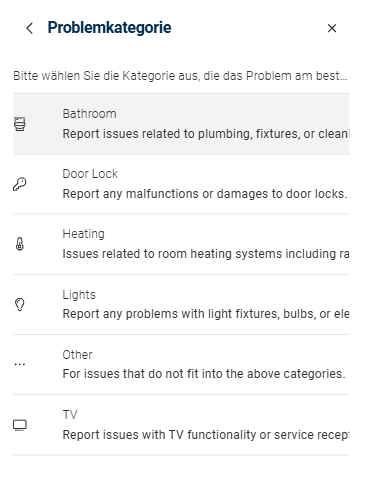Select the TV category title

coord(70,415)
